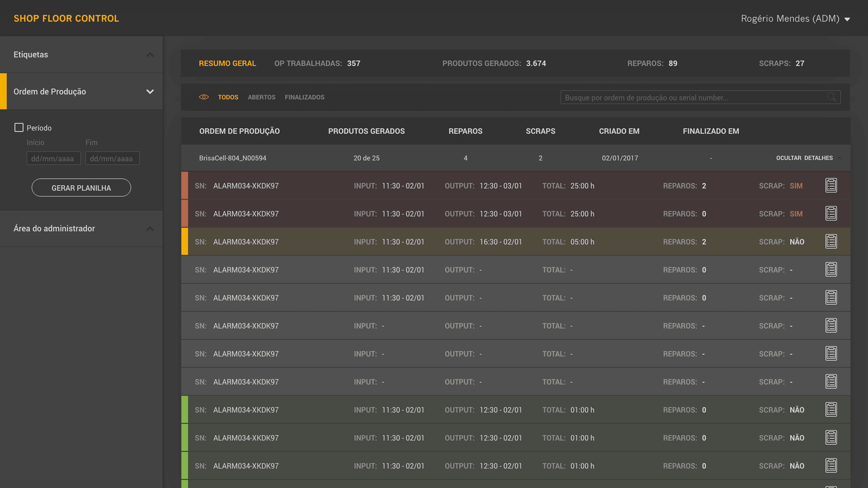Viewport: 868px width, 488px height.
Task: Open clipboard icon of first green 01:00 h row
Action: tap(831, 410)
